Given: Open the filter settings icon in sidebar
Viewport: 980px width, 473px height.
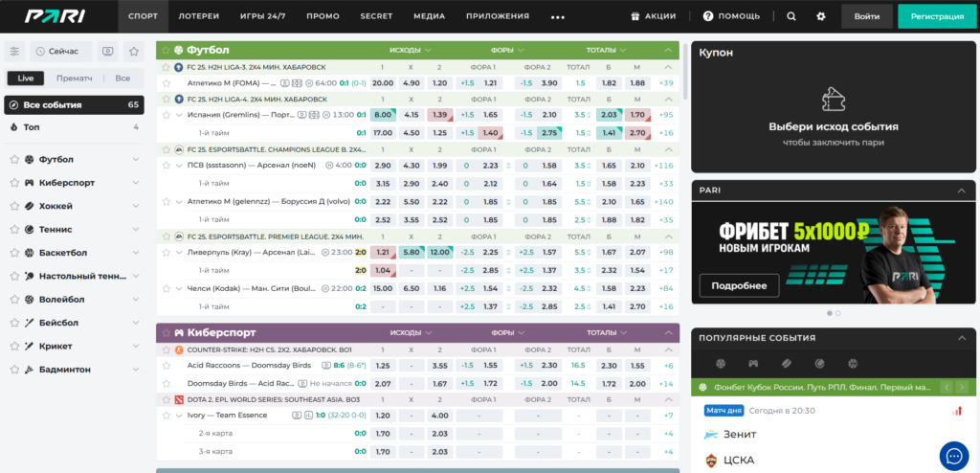Looking at the screenshot, I should tap(15, 52).
